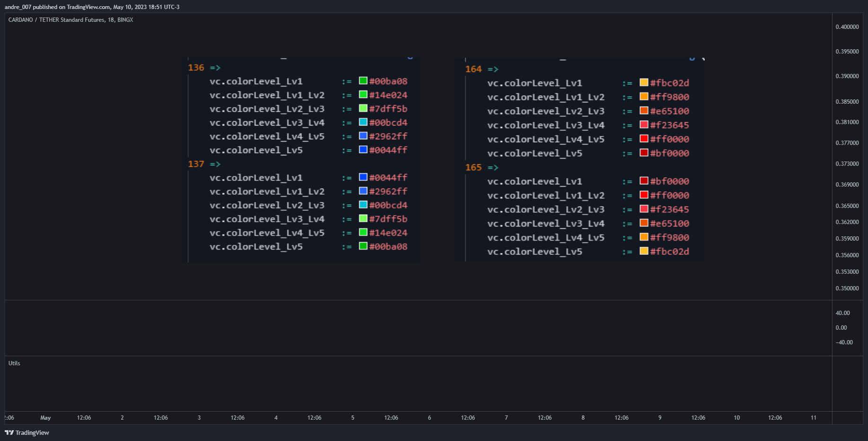Click the light green #7dff5b swatch under line 136

point(363,108)
